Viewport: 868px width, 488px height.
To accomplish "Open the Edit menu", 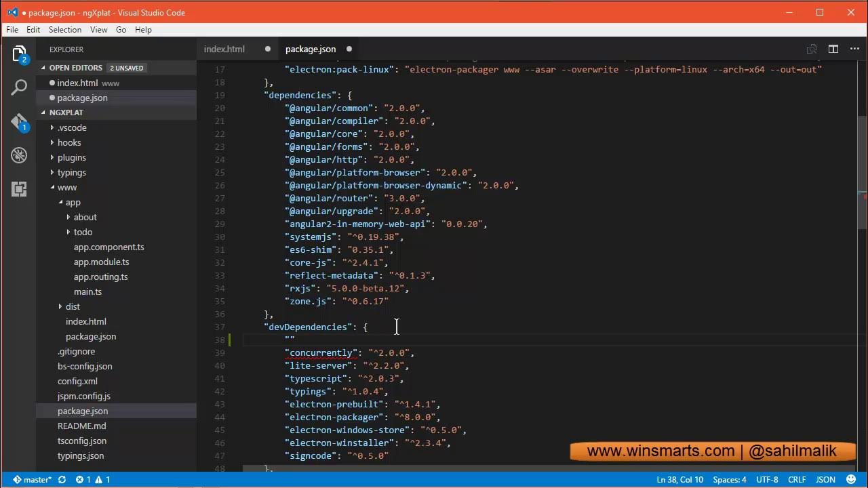I will pos(33,30).
